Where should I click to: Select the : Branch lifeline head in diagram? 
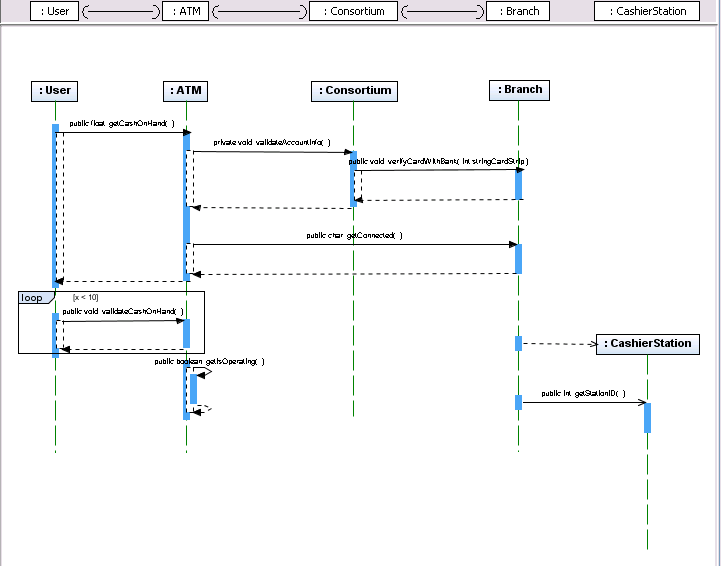coord(520,90)
